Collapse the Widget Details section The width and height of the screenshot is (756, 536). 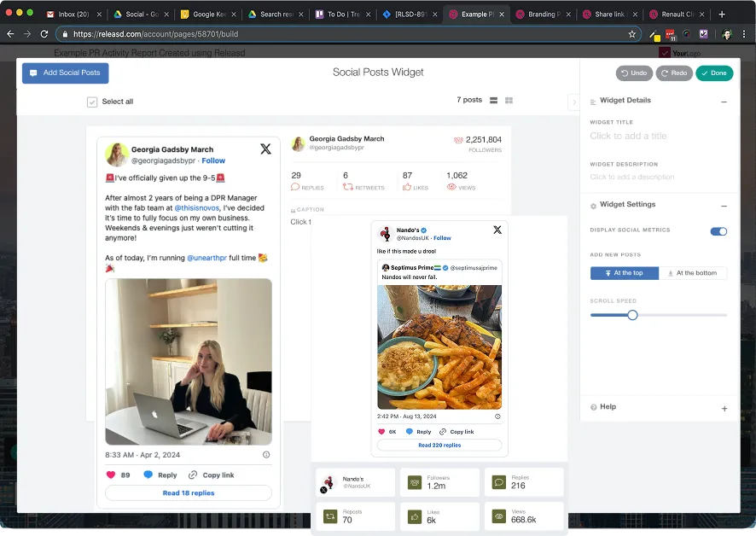pyautogui.click(x=724, y=100)
